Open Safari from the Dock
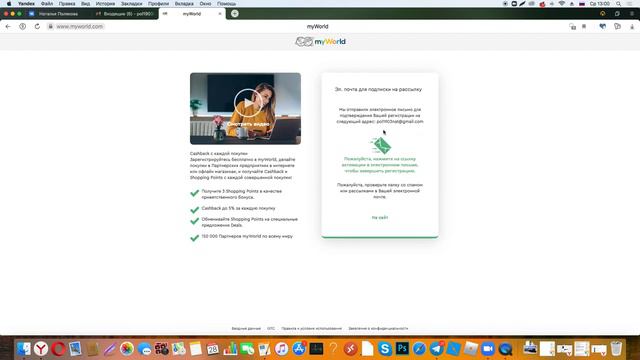The image size is (640, 360). tap(419, 349)
